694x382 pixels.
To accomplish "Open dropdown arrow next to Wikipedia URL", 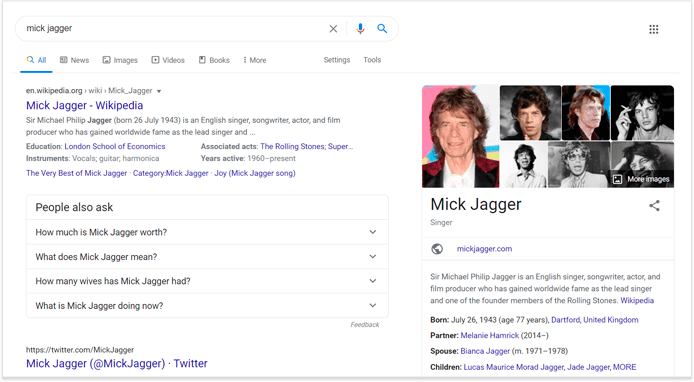I will [159, 91].
